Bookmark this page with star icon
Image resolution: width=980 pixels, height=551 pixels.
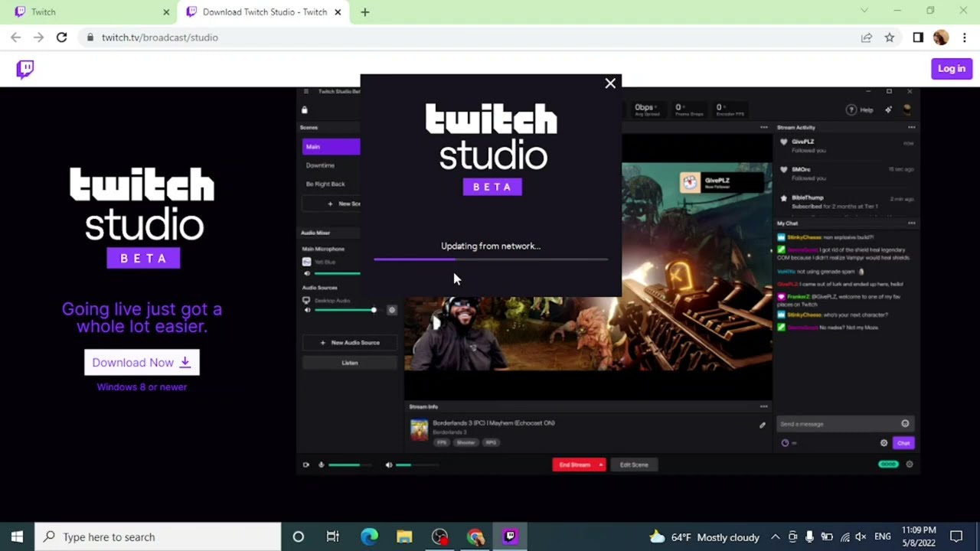(890, 37)
